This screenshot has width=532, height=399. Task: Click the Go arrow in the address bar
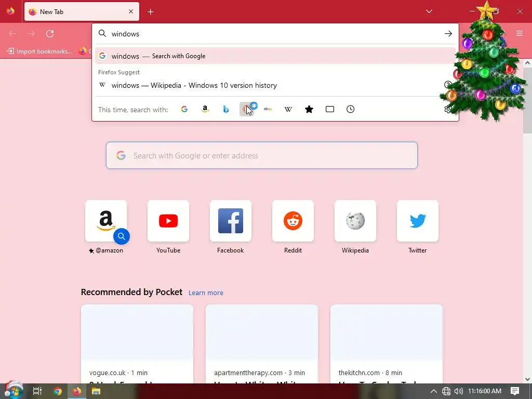click(x=448, y=34)
